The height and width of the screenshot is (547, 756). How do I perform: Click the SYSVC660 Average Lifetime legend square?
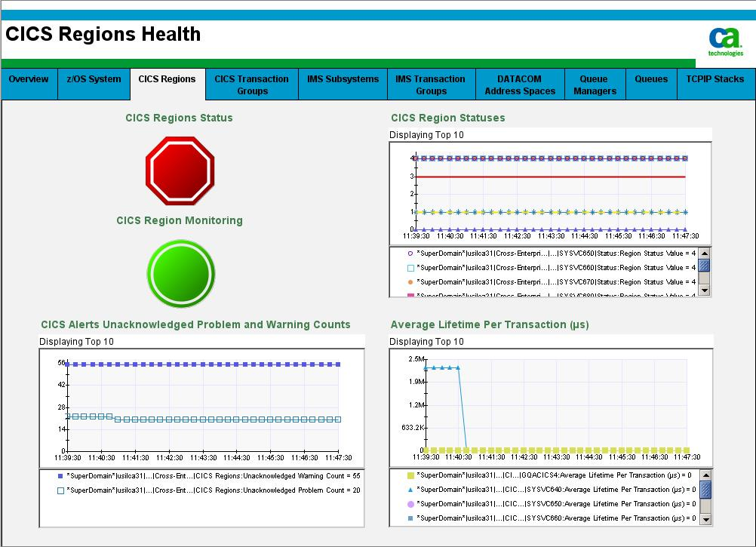410,518
